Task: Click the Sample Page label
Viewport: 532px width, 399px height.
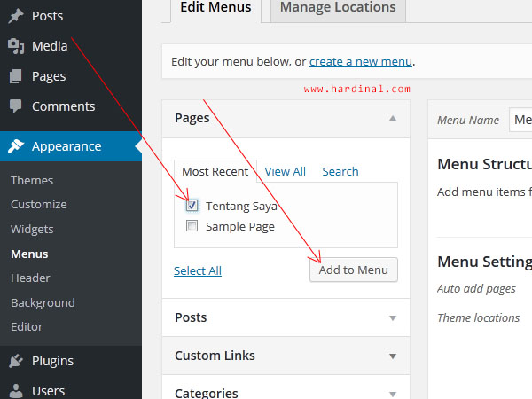Action: pyautogui.click(x=240, y=227)
